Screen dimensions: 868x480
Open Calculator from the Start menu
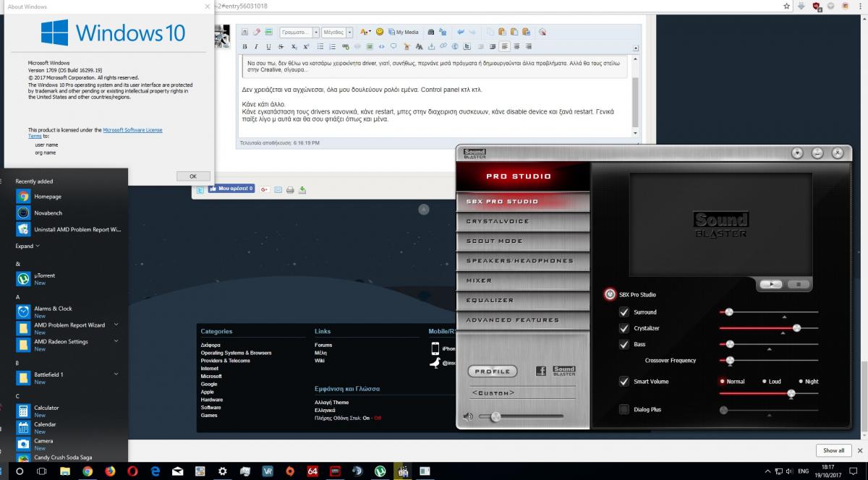click(x=68, y=411)
